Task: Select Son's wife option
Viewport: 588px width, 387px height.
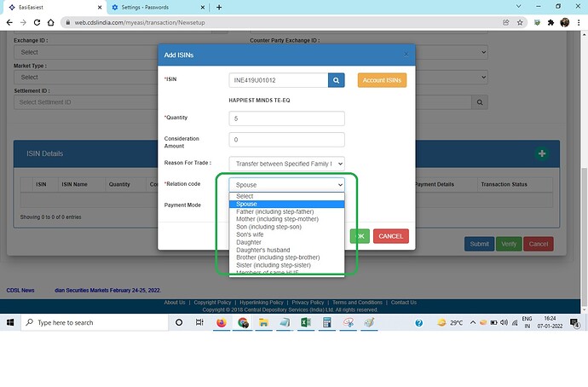Action: click(x=286, y=234)
